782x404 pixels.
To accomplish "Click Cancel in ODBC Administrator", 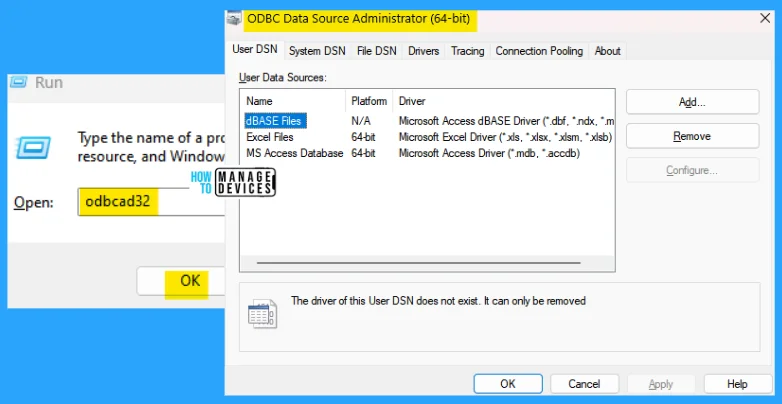I will click(x=585, y=384).
